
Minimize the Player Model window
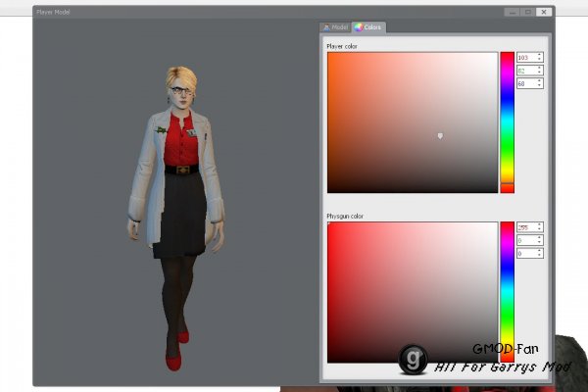click(x=511, y=12)
